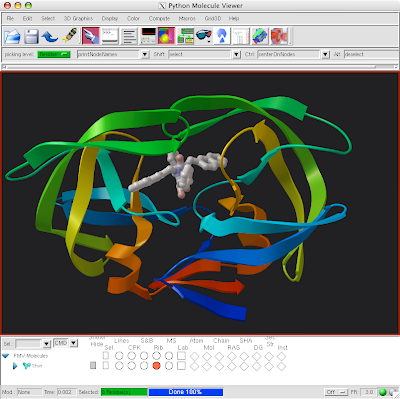400x399 pixels.
Task: Click the open file folder icon
Action: click(12, 36)
